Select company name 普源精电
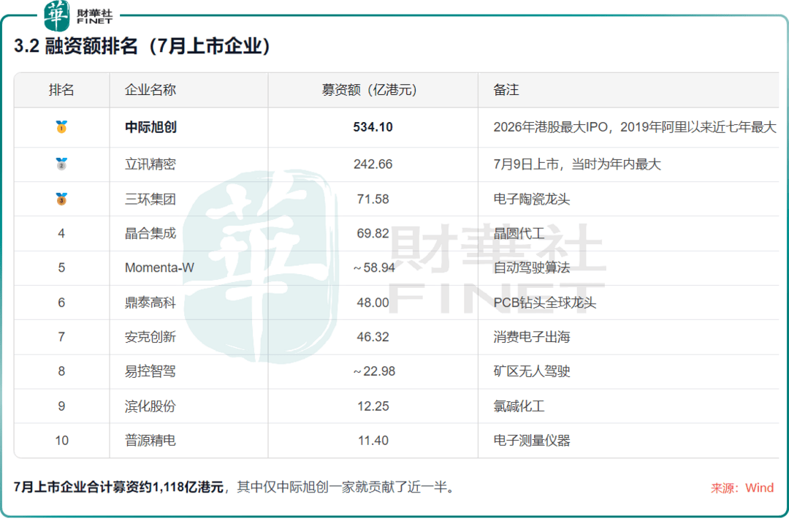Screen dimensions: 789x532 tap(150, 441)
